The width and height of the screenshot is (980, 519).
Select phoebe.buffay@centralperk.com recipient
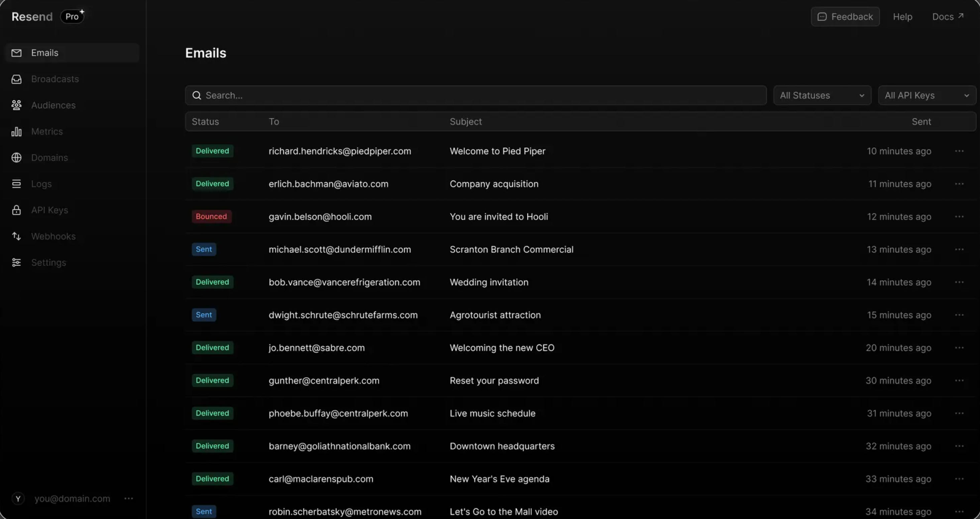coord(338,413)
